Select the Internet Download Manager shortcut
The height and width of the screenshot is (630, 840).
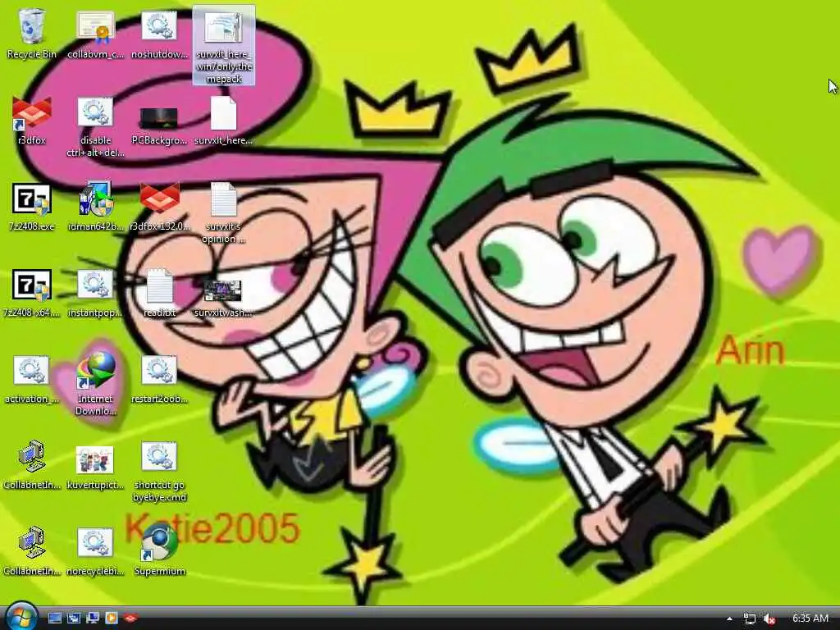click(x=95, y=384)
